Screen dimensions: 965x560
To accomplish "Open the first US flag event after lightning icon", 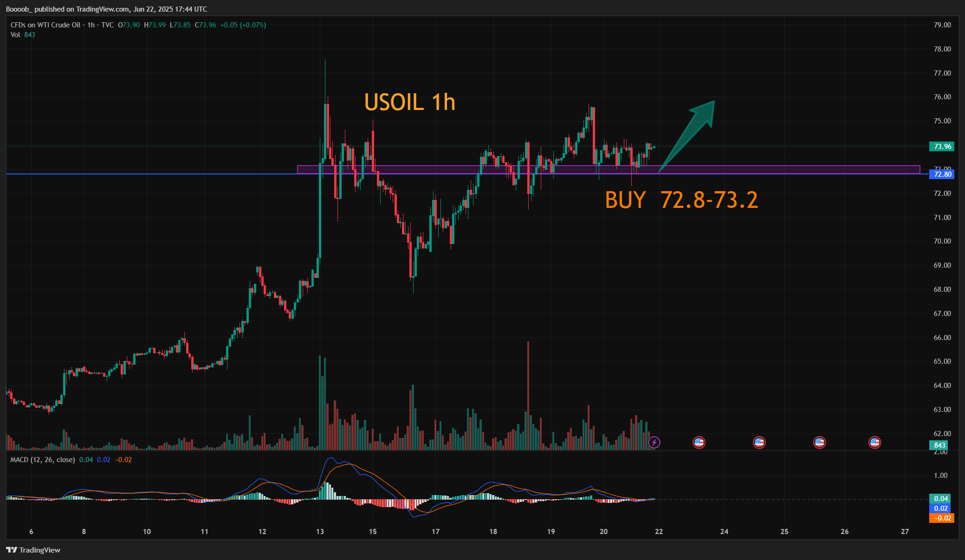I will pos(699,442).
